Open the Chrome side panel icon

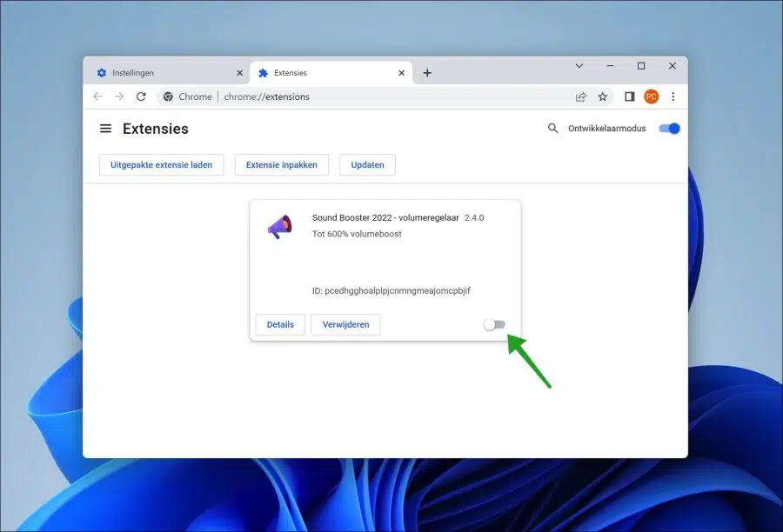[629, 96]
